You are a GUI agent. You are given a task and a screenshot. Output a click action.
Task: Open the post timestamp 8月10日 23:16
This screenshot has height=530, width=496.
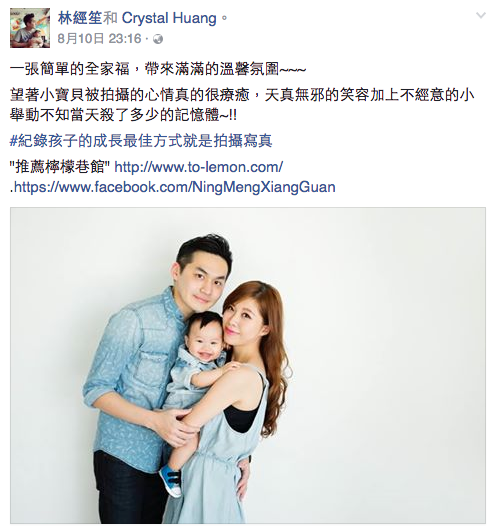pos(99,39)
